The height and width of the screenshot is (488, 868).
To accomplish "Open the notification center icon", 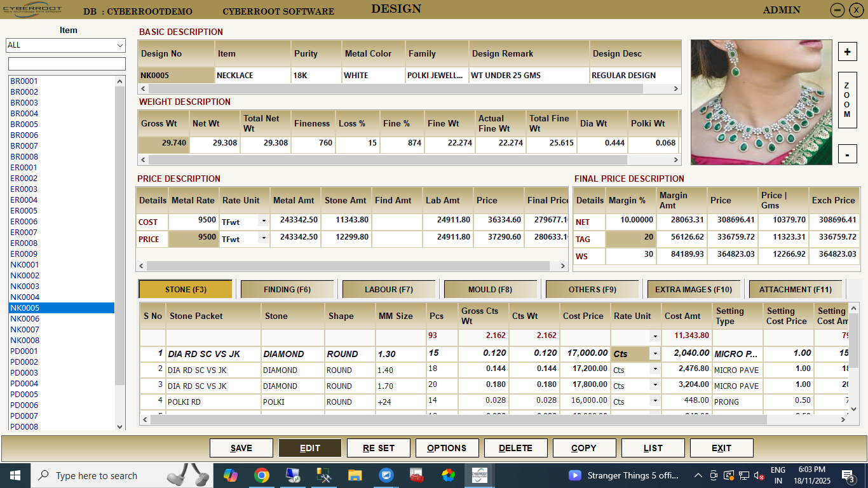I will [848, 475].
